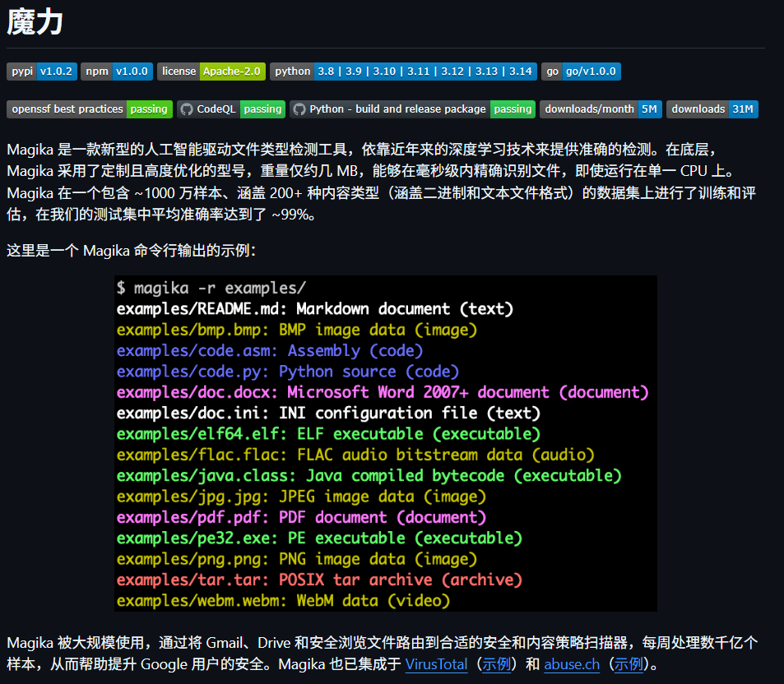This screenshot has width=784, height=684.
Task: Visit the abuse.ch link
Action: [572, 664]
